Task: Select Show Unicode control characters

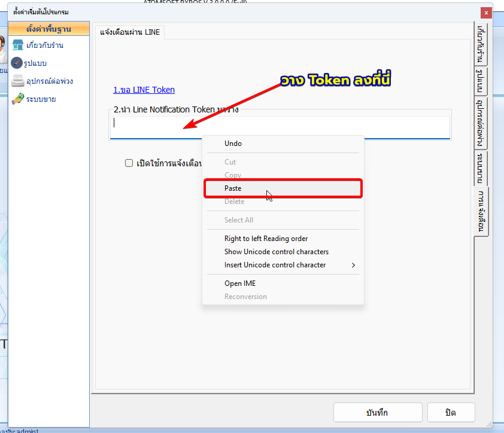Action: coord(283,252)
